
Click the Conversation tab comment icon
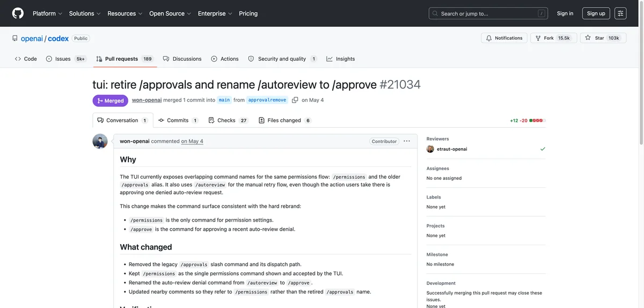pyautogui.click(x=100, y=120)
